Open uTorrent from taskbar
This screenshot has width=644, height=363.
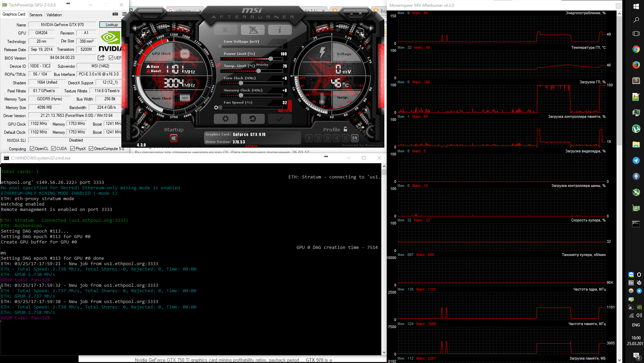636,129
